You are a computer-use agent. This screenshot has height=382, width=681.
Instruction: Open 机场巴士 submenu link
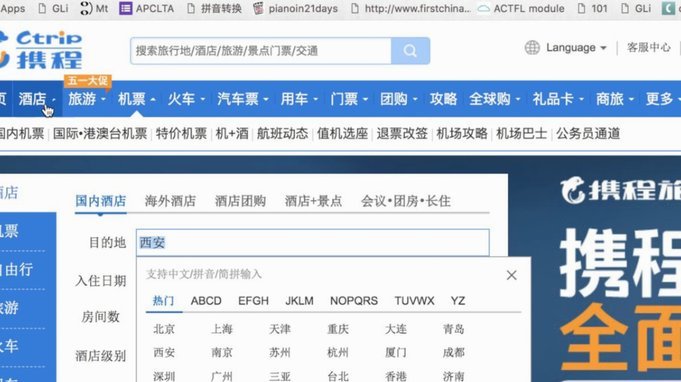[521, 134]
